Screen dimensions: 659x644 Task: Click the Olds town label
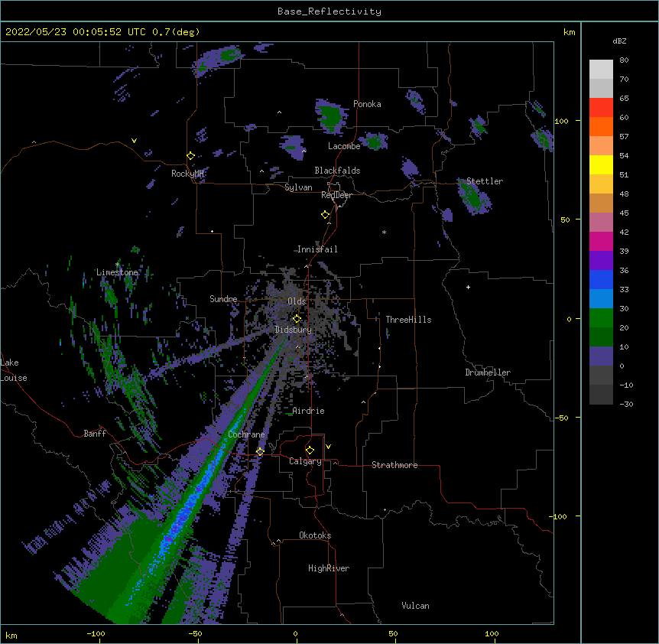pyautogui.click(x=297, y=301)
